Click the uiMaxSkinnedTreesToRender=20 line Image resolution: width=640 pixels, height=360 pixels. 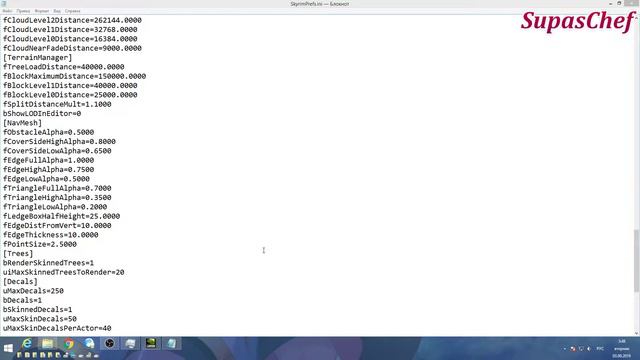[x=64, y=273]
